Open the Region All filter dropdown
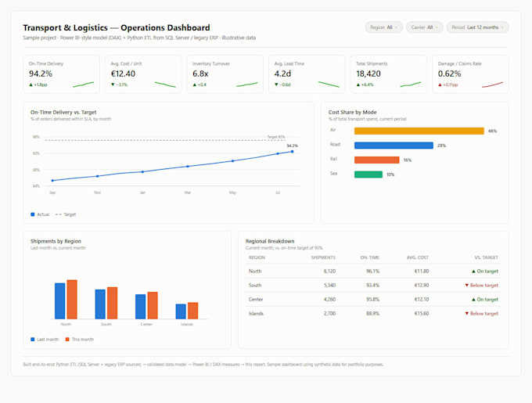Image resolution: width=532 pixels, height=403 pixels. tap(383, 27)
